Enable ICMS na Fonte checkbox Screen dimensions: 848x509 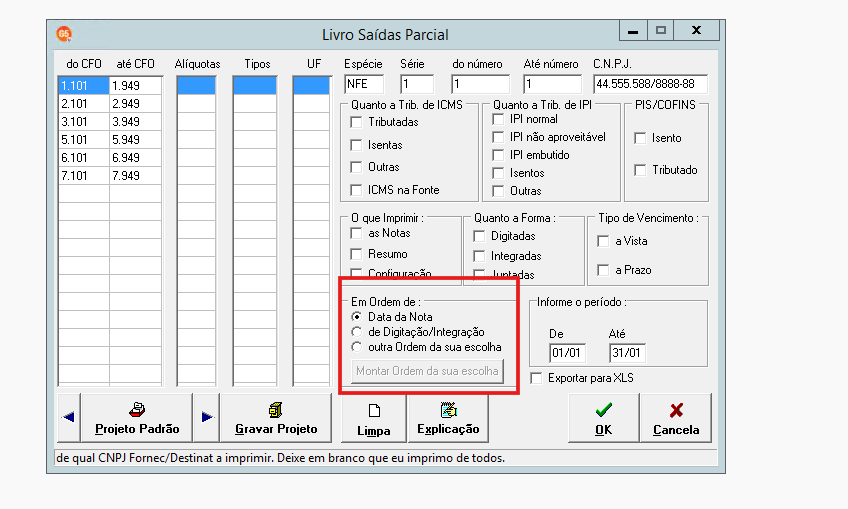click(356, 190)
